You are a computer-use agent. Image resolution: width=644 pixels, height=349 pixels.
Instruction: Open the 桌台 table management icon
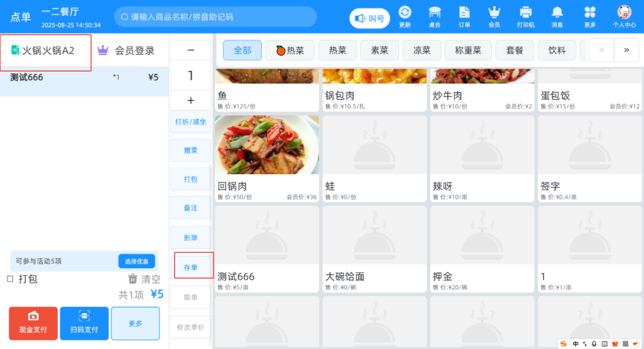[435, 14]
